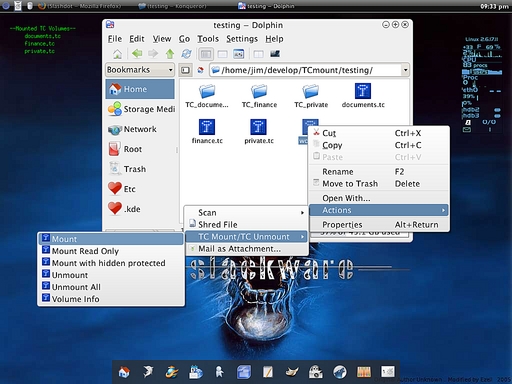Click the home icon in bottom dock
Screen dimensions: 512x384
point(124,372)
